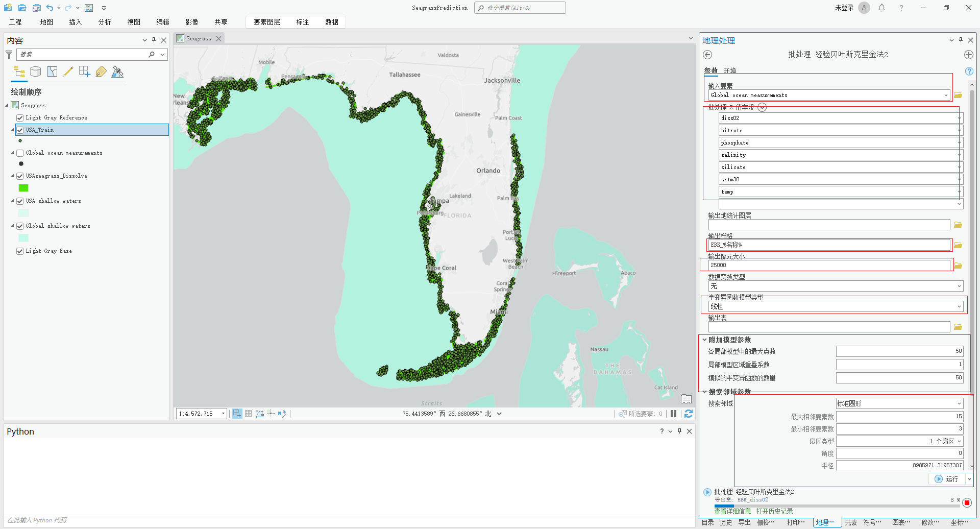Uncheck the USA_Train layer visibility
980x529 pixels.
tap(19, 130)
